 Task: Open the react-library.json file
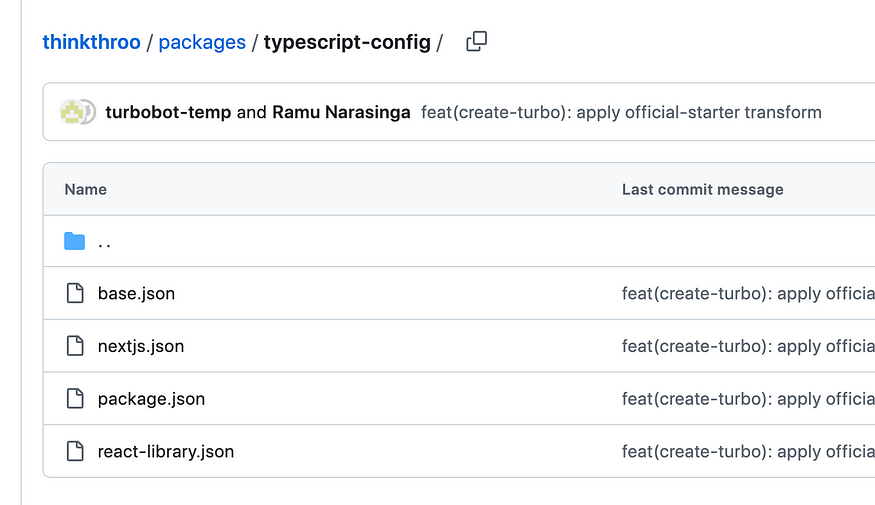pyautogui.click(x=166, y=451)
